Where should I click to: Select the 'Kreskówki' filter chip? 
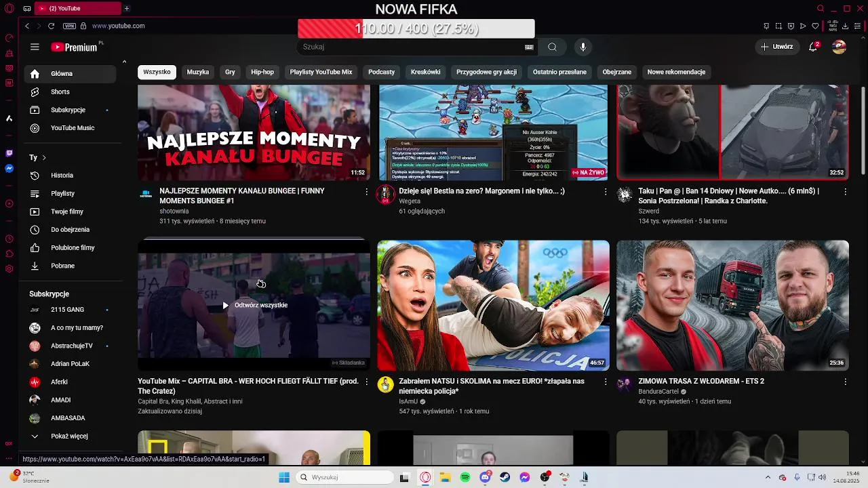coord(426,72)
